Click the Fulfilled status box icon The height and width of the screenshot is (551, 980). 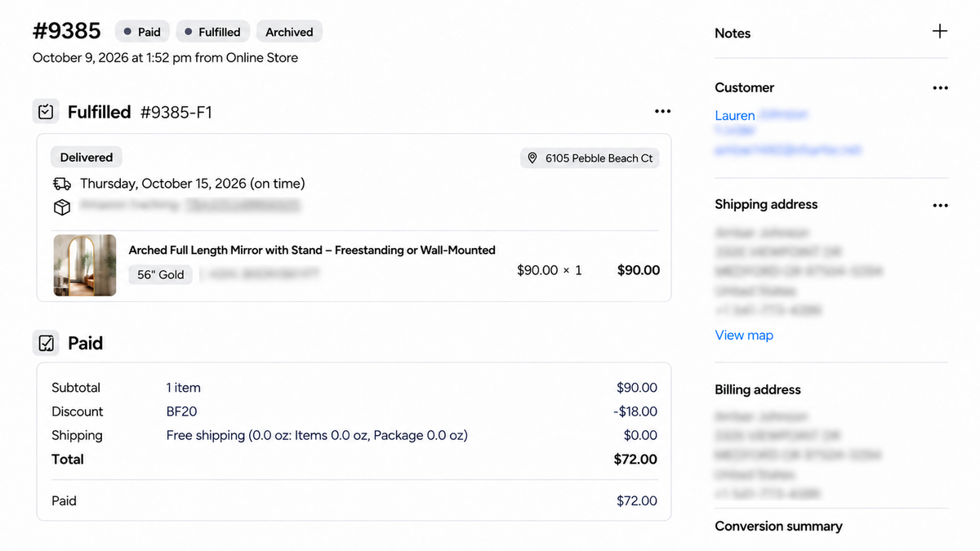coord(46,112)
